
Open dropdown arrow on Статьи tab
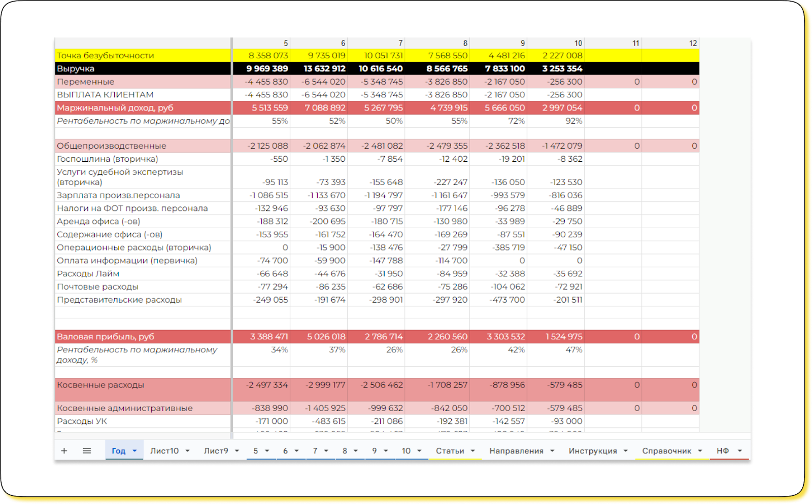(x=472, y=451)
